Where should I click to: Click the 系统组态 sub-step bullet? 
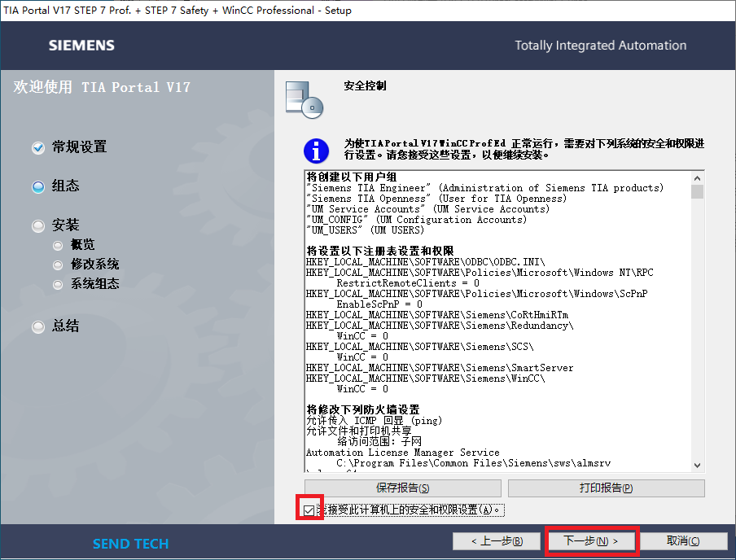(x=57, y=284)
